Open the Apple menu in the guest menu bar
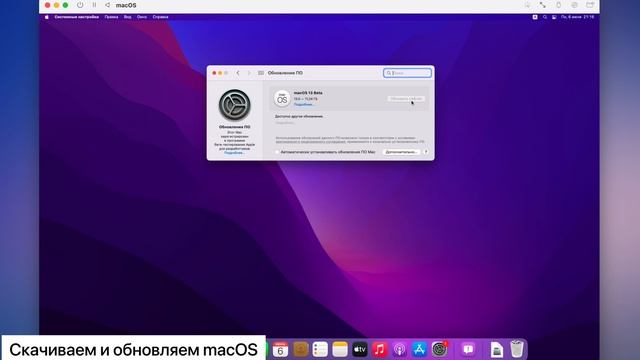640x360 pixels. 47,17
